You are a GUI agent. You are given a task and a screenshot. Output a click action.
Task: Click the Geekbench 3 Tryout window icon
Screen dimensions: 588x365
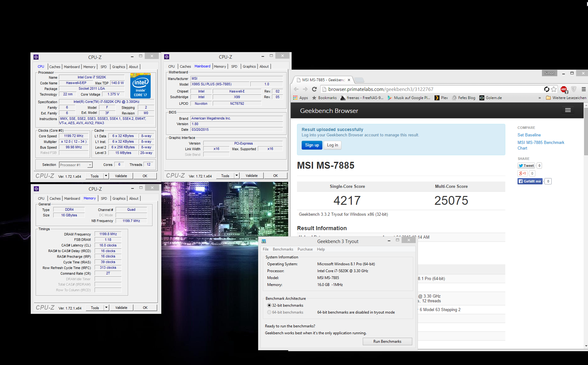[264, 241]
